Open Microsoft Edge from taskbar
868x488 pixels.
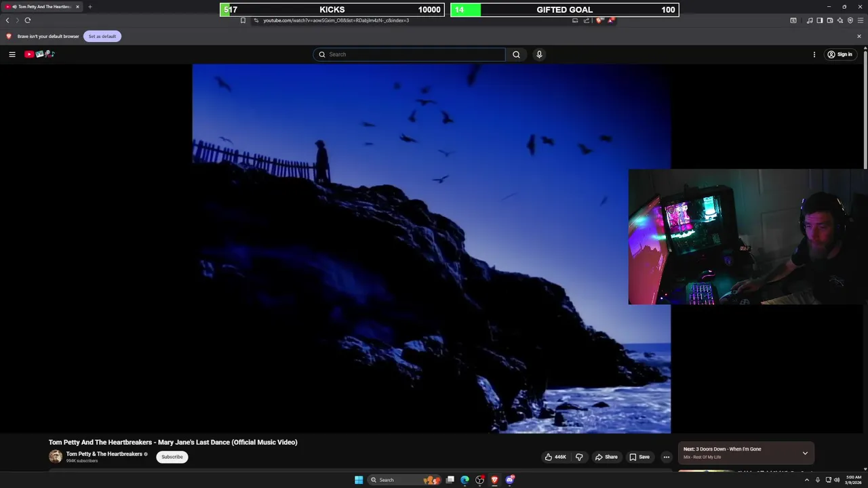[x=465, y=480]
